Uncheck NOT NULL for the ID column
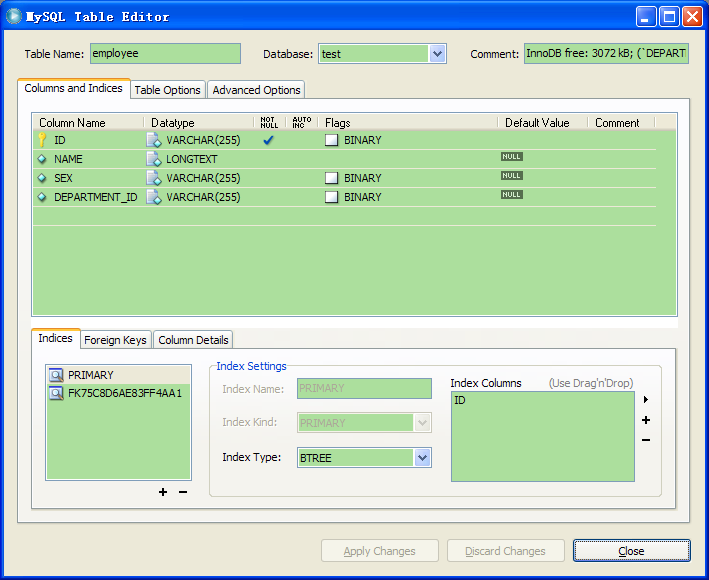Screen dimensions: 709x580 [268, 140]
